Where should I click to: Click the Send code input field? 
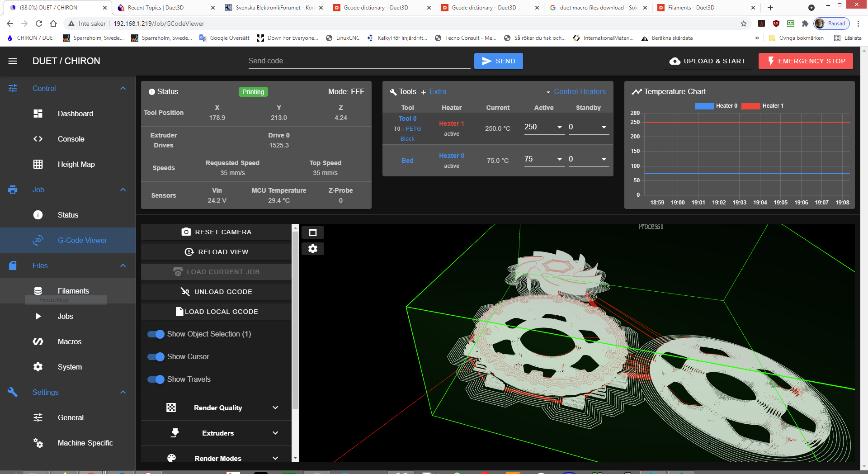click(x=359, y=61)
